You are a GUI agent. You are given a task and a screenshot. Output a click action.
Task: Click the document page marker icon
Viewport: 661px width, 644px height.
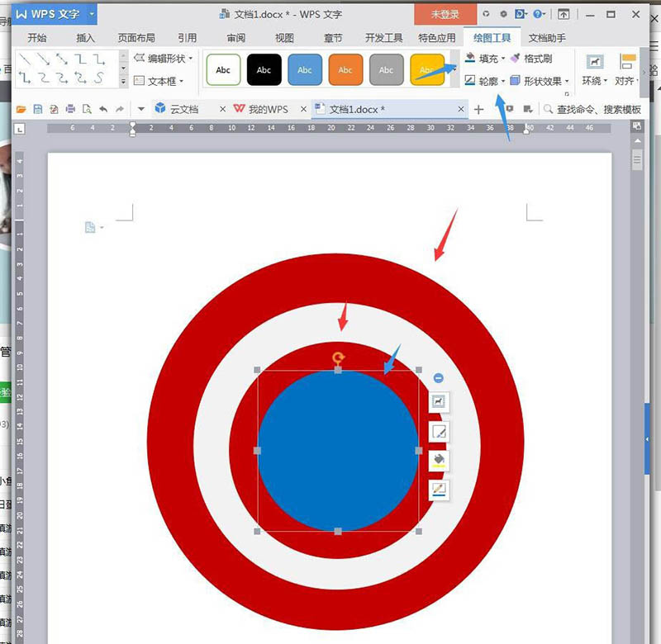tap(90, 227)
